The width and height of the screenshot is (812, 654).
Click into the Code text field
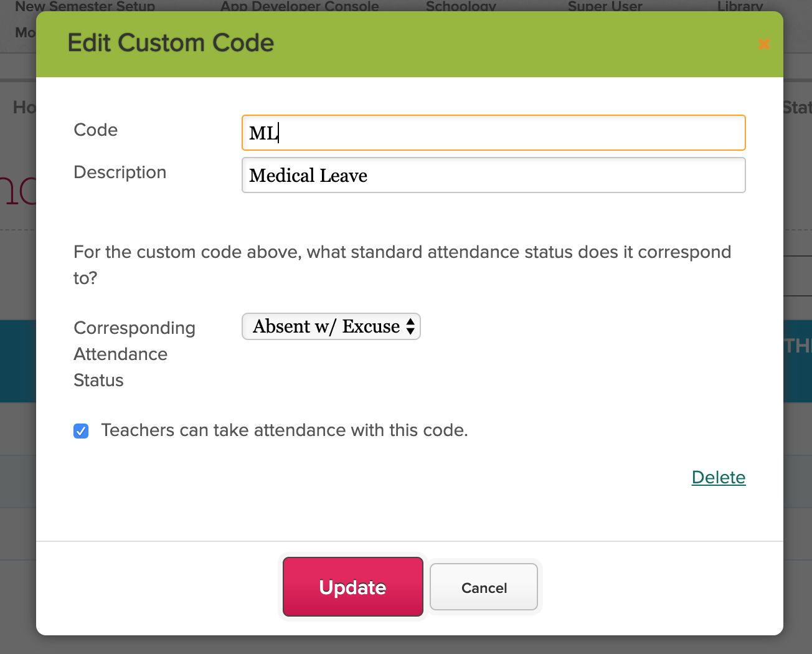pos(493,133)
